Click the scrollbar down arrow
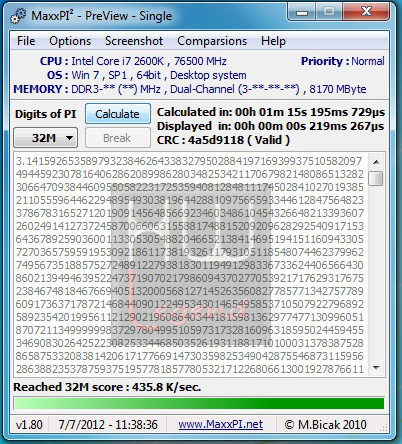402x444 pixels. pos(376,368)
